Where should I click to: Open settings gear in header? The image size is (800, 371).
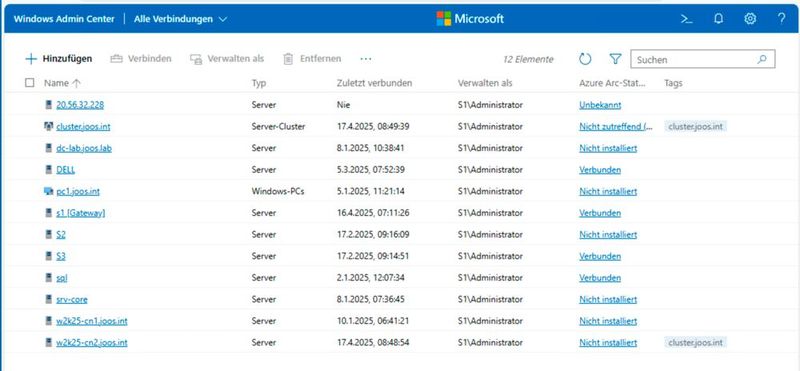click(x=749, y=19)
